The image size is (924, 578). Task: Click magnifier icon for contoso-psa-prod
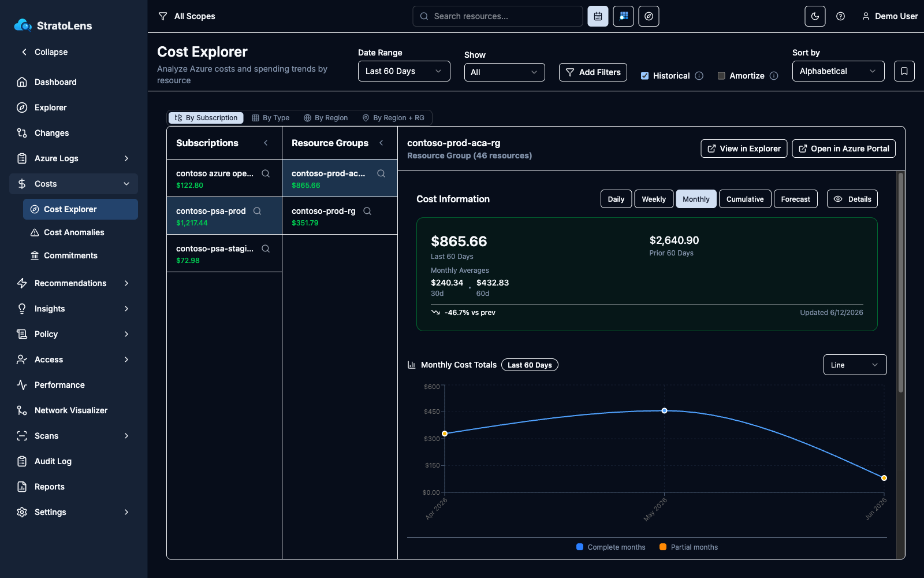[258, 211]
